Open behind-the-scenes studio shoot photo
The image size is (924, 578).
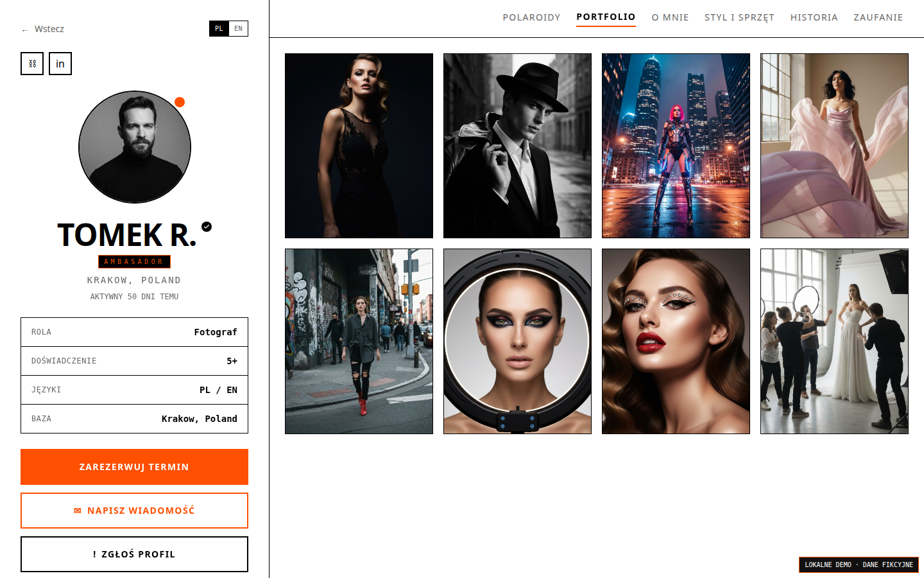pyautogui.click(x=834, y=341)
